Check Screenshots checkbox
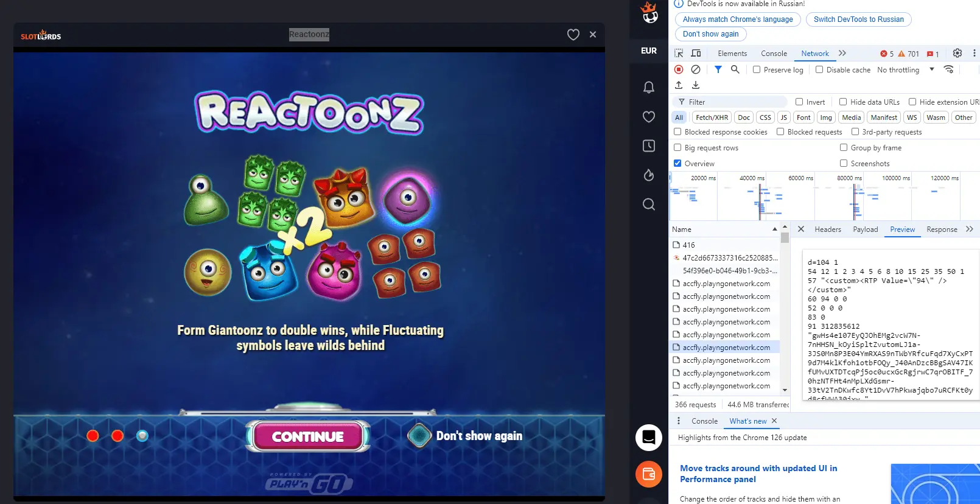Viewport: 980px width, 504px height. [844, 163]
